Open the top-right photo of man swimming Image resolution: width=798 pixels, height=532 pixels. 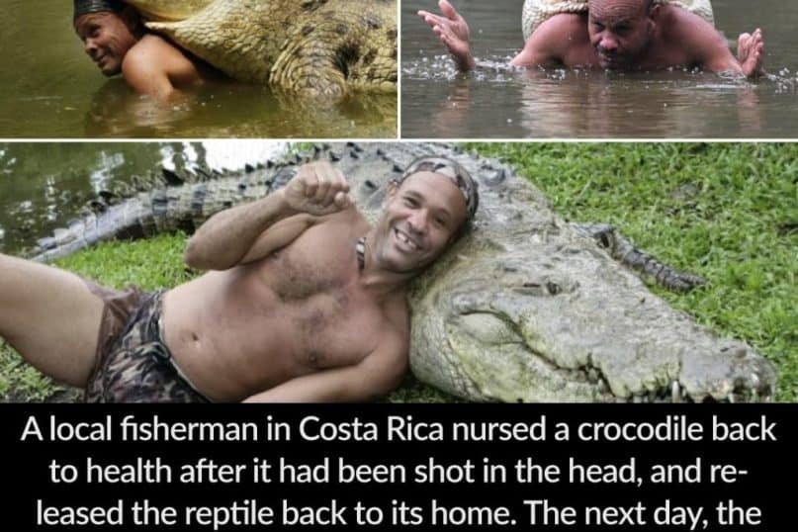click(x=599, y=68)
